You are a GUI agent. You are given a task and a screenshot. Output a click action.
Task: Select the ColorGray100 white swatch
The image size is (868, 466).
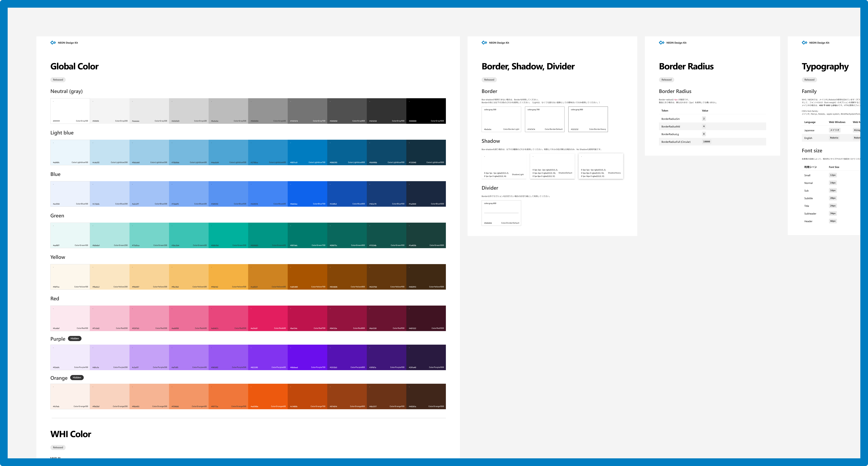tap(70, 111)
